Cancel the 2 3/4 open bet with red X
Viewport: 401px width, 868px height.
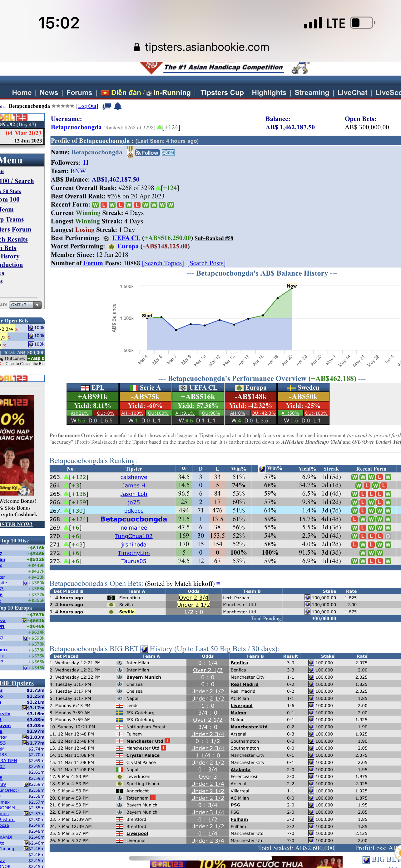pos(16,329)
